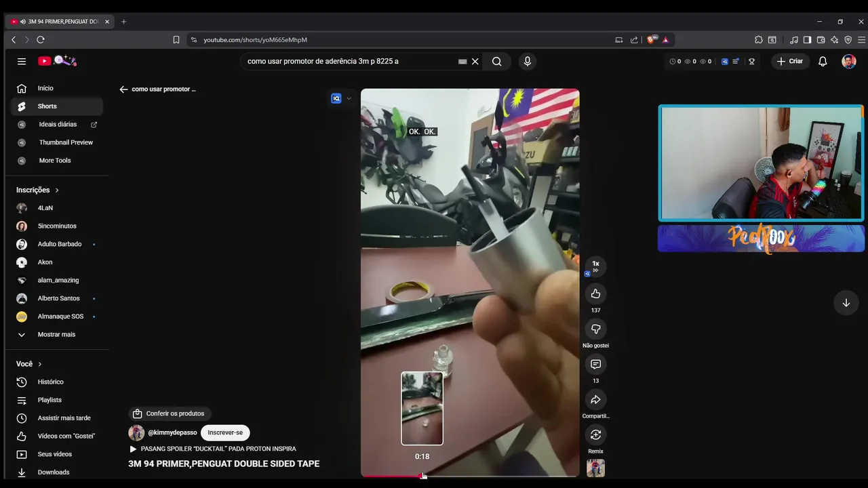Open Histórico in sidebar
Viewport: 868px width, 488px height.
[57, 382]
